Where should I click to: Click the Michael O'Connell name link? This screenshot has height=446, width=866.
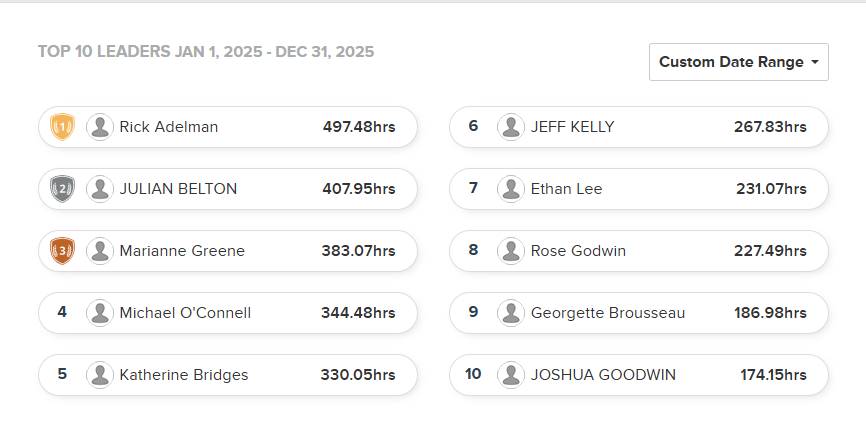pos(185,313)
